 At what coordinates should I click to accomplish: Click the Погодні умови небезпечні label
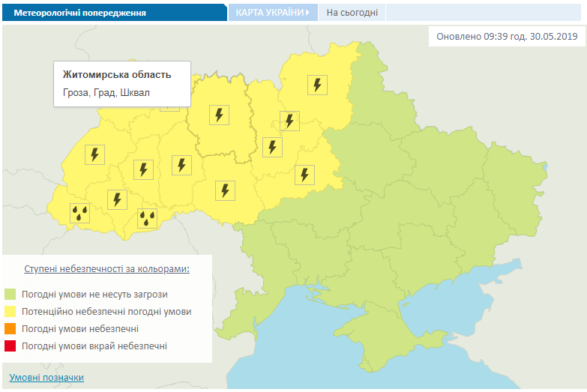coord(80,329)
